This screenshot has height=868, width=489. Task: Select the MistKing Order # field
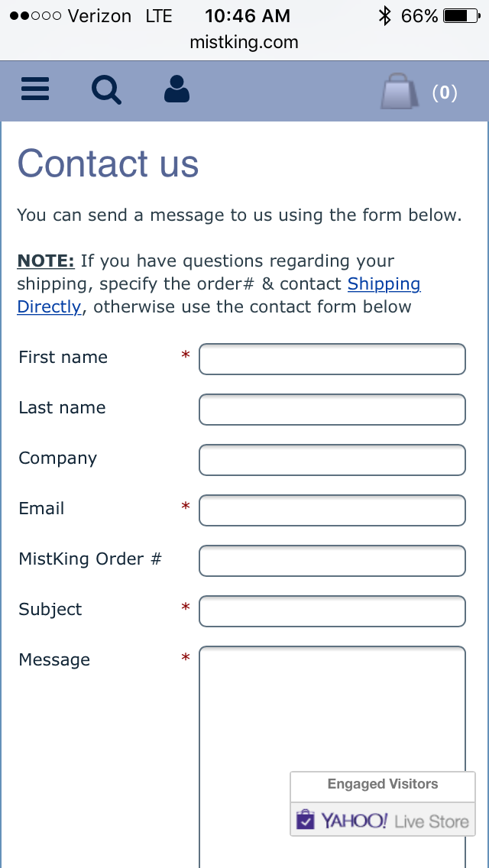click(332, 561)
